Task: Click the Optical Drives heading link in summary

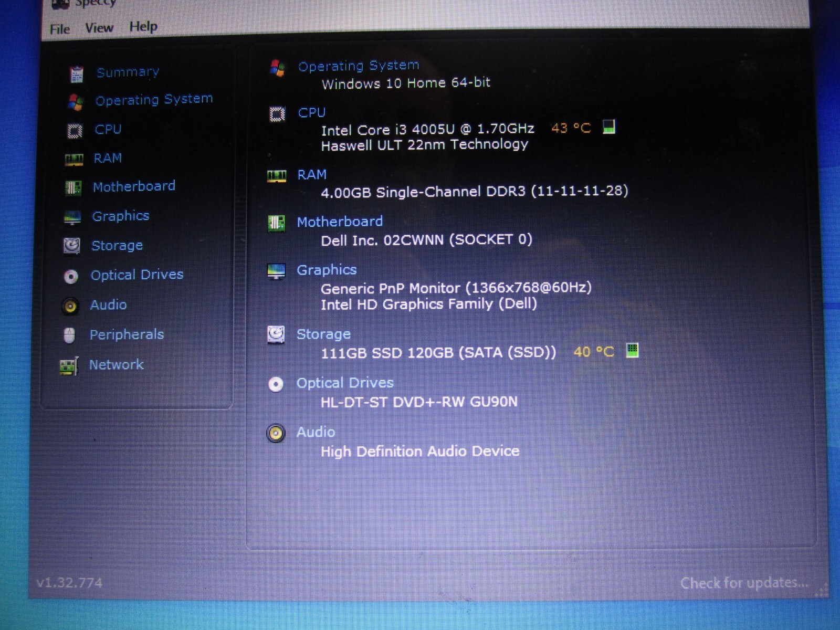Action: [x=345, y=383]
